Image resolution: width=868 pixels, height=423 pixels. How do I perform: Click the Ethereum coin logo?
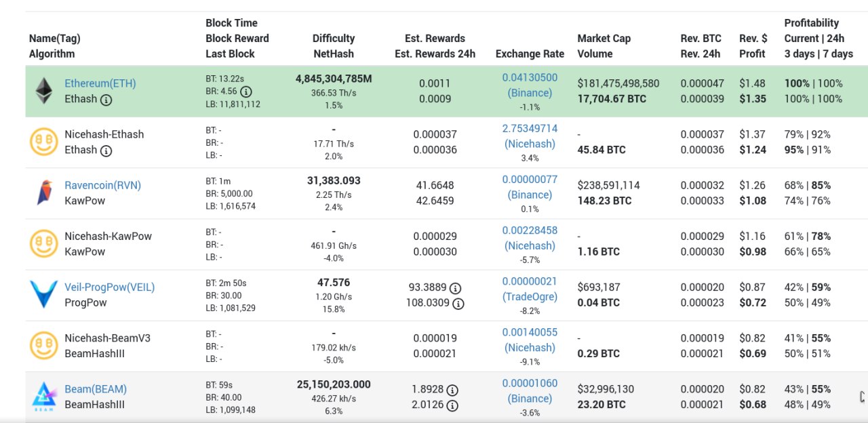coord(44,92)
